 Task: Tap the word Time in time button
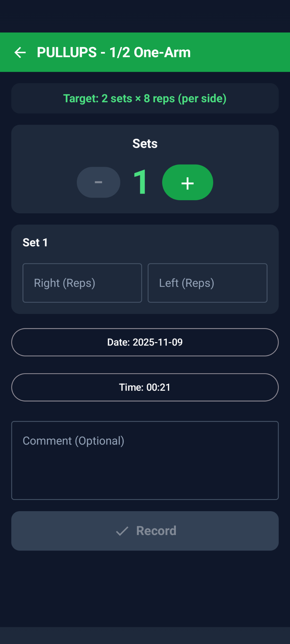[131, 387]
